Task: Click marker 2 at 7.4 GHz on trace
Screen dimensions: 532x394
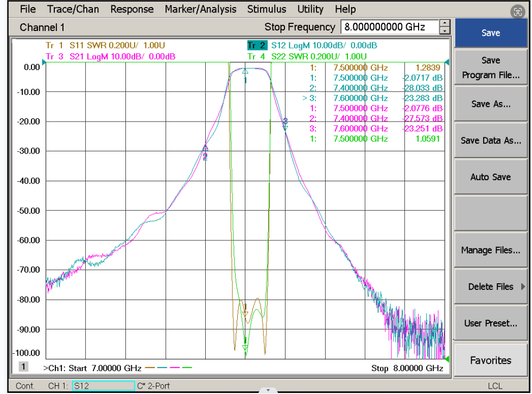Action: point(205,148)
